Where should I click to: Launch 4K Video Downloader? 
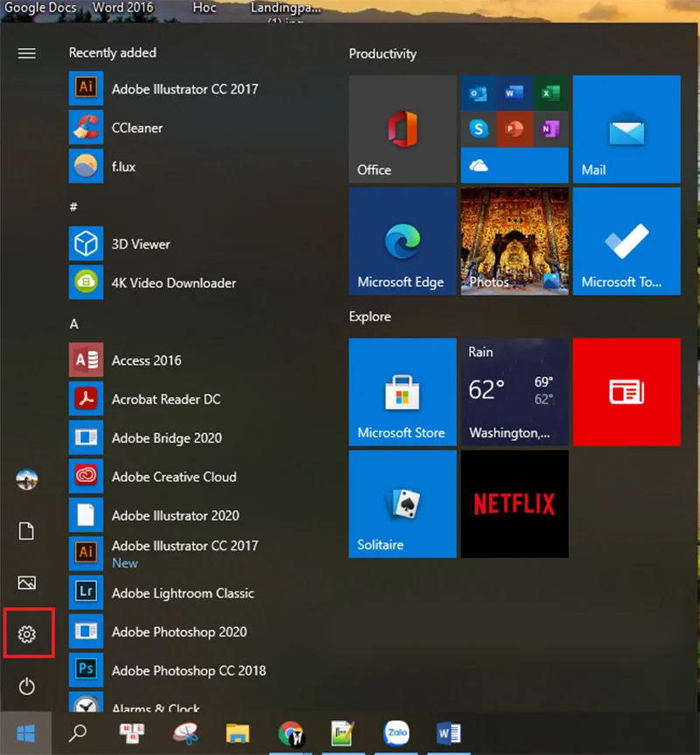click(152, 283)
